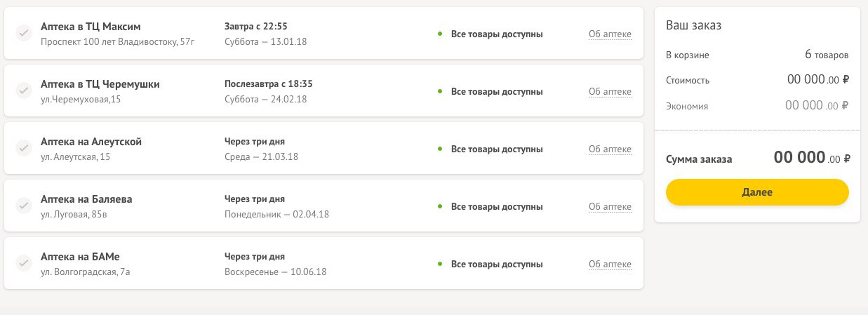This screenshot has height=315, width=868.
Task: Select the Аптека на Баляева checkmark
Action: [x=23, y=206]
